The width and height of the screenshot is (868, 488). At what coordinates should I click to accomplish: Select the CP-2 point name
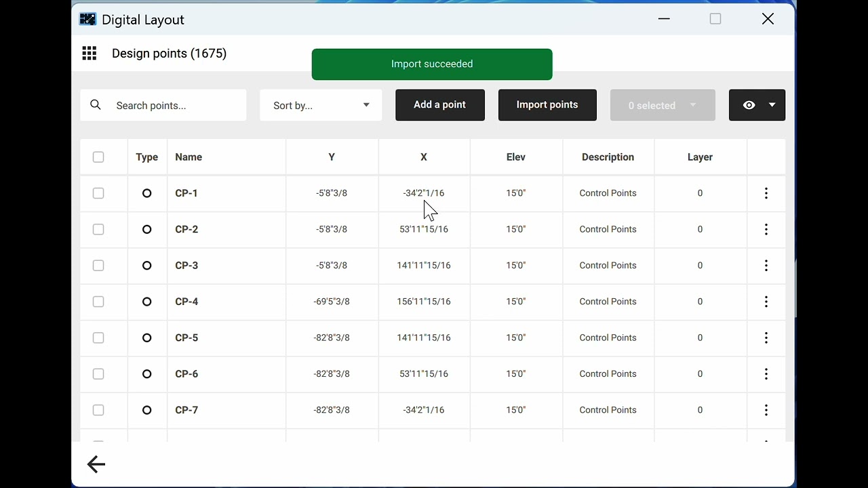pyautogui.click(x=186, y=229)
